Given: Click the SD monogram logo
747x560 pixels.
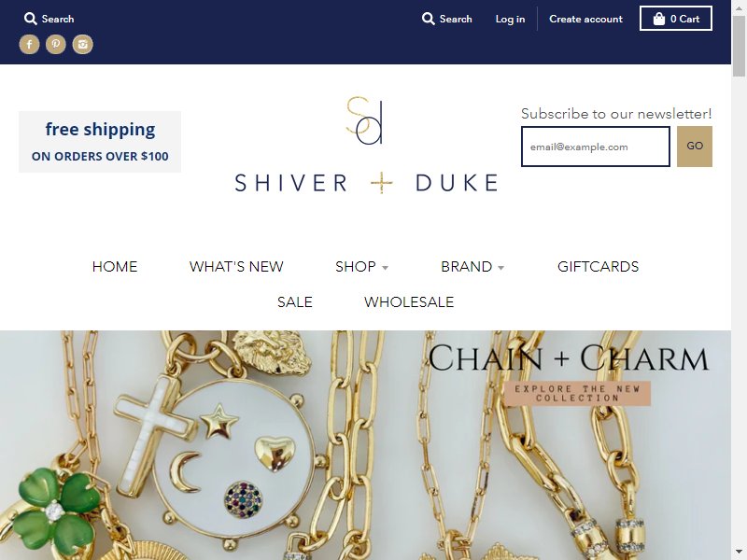Looking at the screenshot, I should (364, 120).
